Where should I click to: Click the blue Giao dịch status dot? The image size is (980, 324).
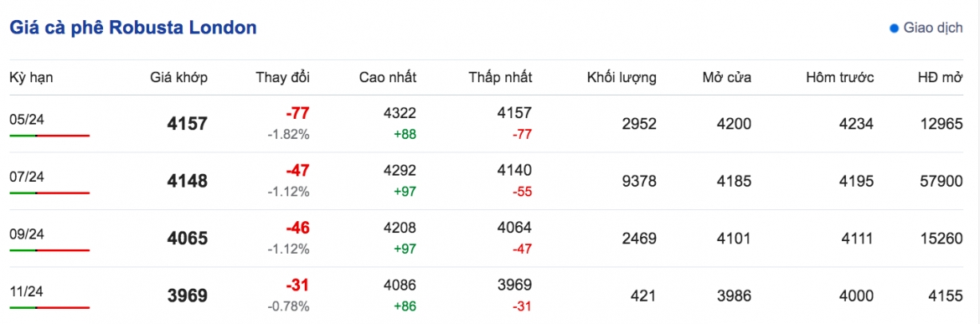pyautogui.click(x=894, y=28)
